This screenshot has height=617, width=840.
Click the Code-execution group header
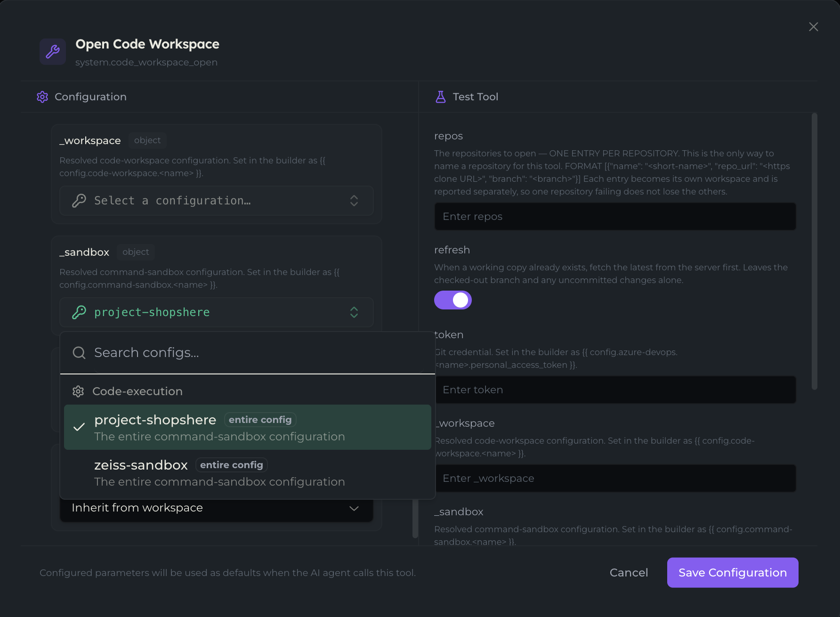(137, 391)
